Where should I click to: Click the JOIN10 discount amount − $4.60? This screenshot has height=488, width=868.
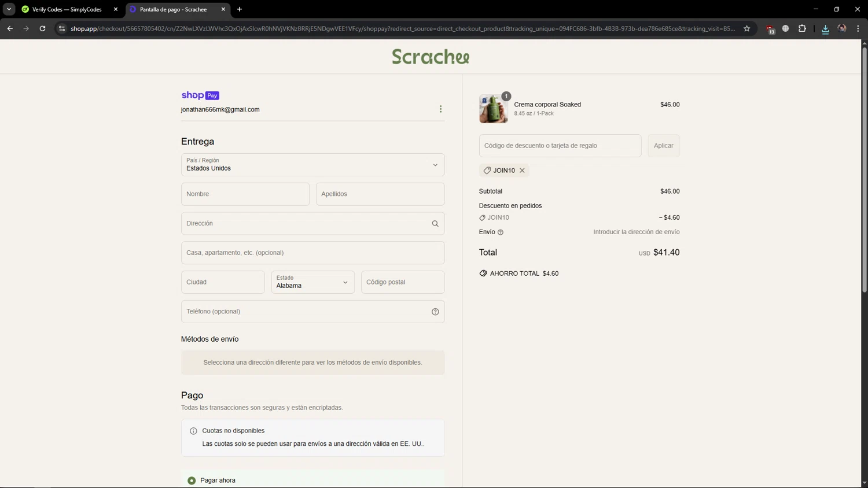tap(669, 218)
